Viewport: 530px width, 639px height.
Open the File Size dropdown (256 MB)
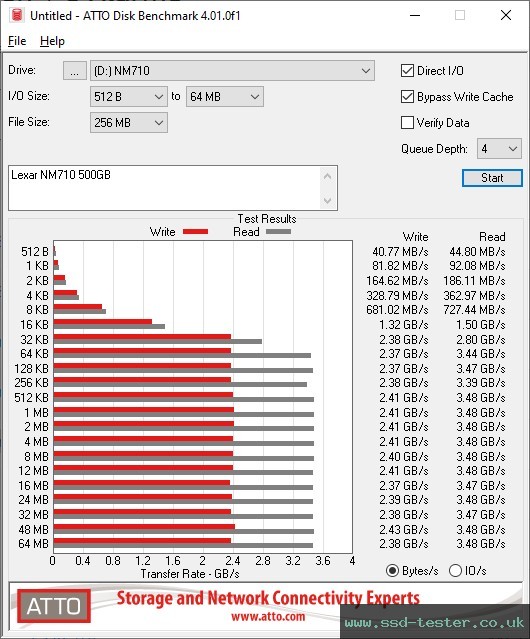tap(129, 123)
